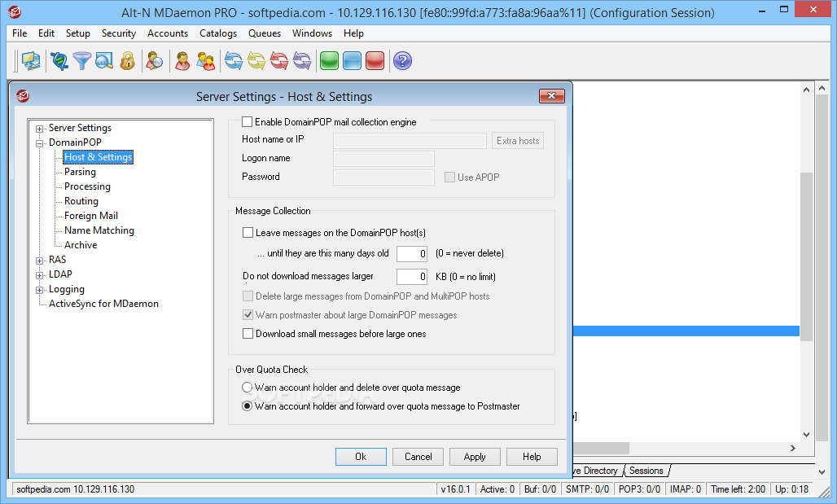This screenshot has height=504, width=837.
Task: Expand the Logging tree node
Action: (x=40, y=290)
